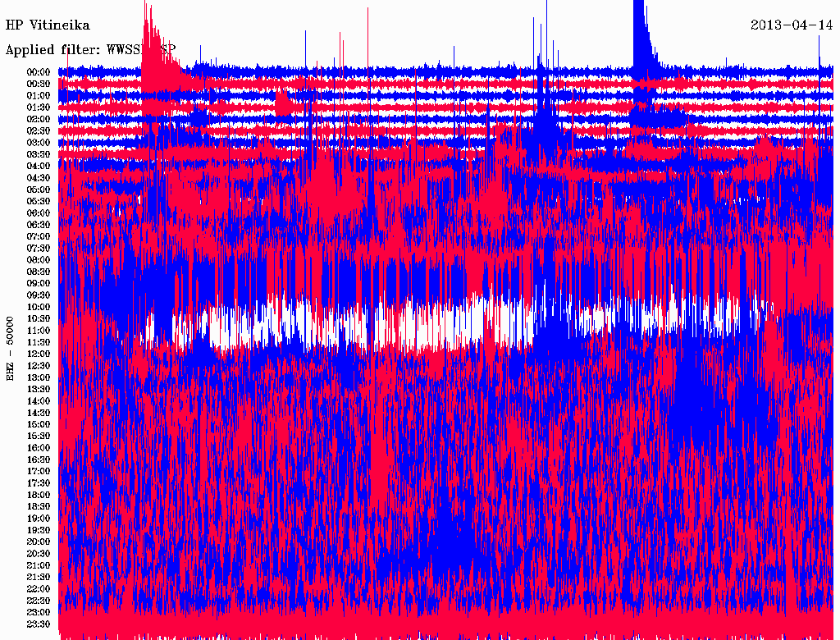Click the date label '2013-04-14'
This screenshot has height=640, width=840.
tap(792, 25)
